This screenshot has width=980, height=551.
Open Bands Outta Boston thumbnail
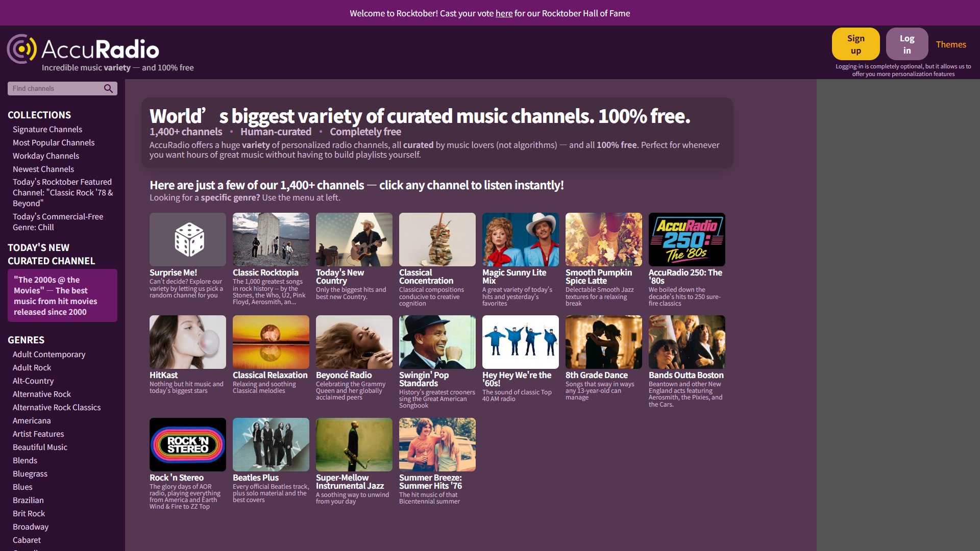pyautogui.click(x=687, y=342)
